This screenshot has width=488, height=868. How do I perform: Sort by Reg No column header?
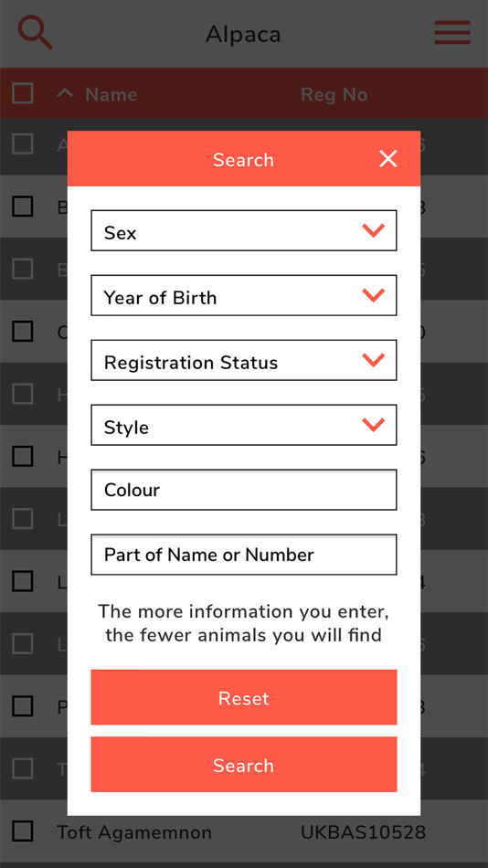tap(334, 95)
